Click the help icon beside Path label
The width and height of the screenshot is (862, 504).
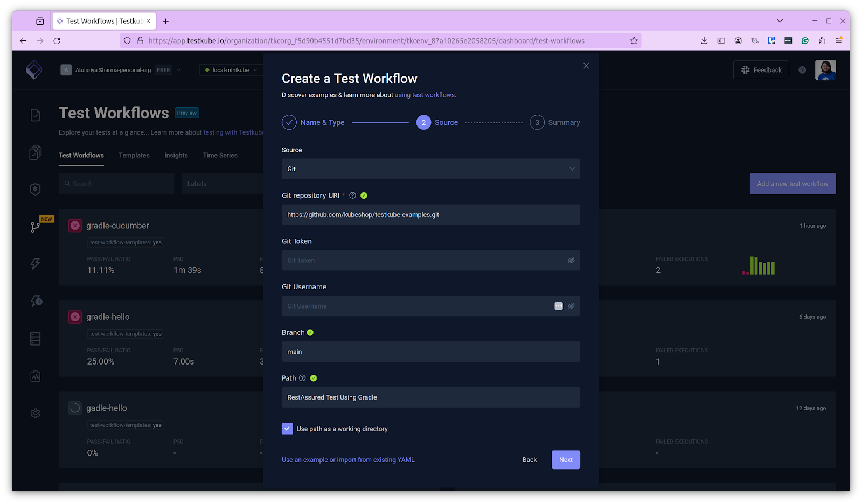[x=302, y=378]
